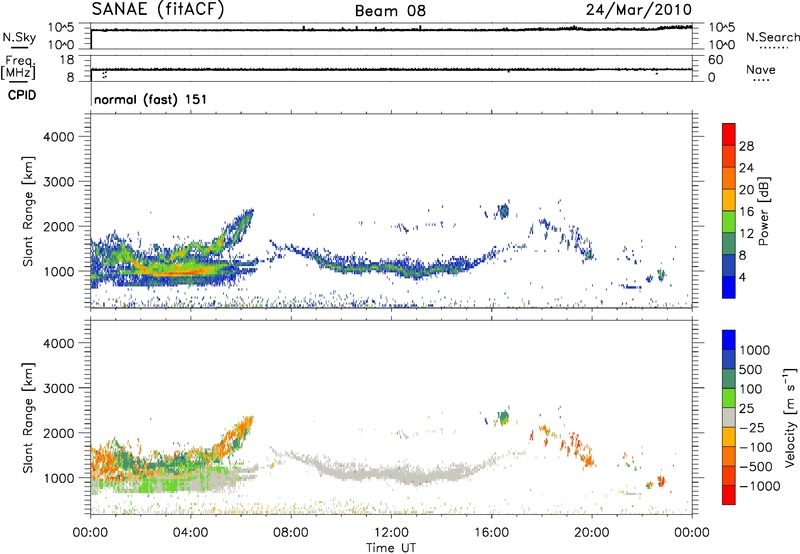Select the N.Sky legend label
Viewport: 800px width, 554px height.
click(x=19, y=37)
